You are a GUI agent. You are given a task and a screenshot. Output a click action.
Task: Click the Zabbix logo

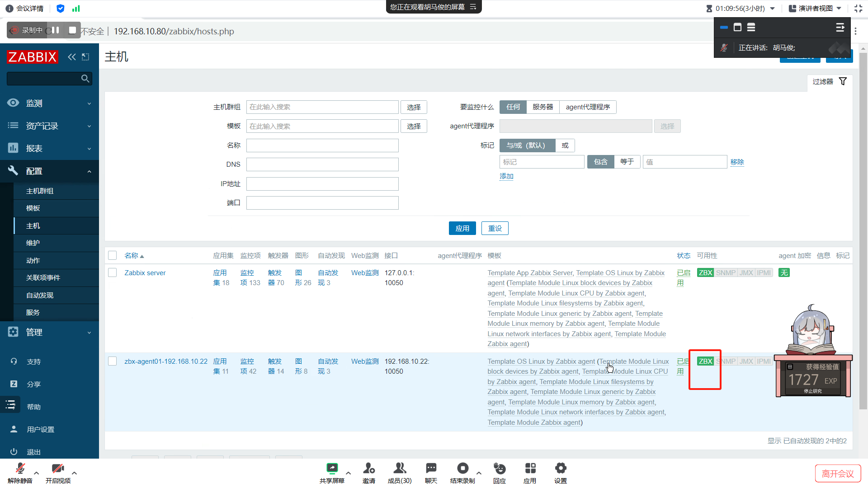pyautogui.click(x=33, y=57)
